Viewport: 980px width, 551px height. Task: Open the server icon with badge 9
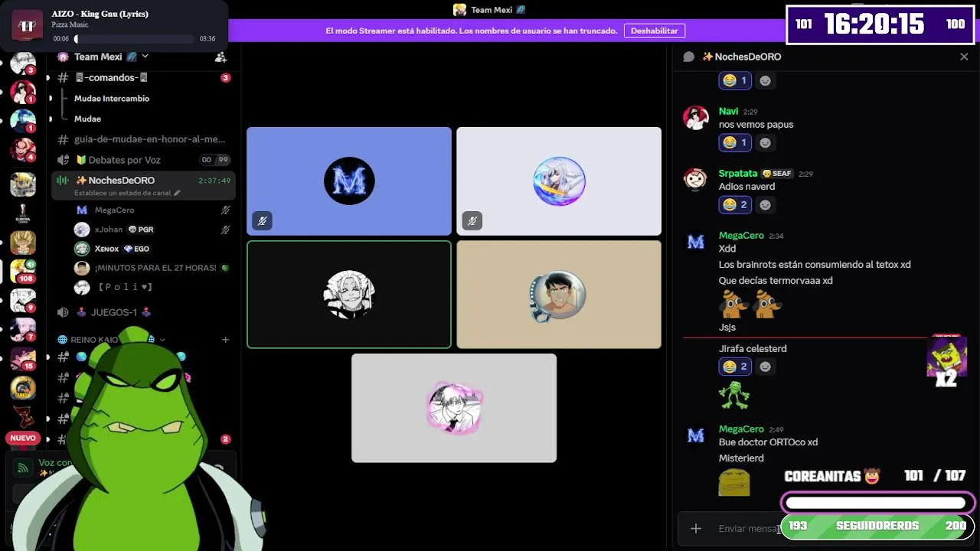(x=22, y=301)
